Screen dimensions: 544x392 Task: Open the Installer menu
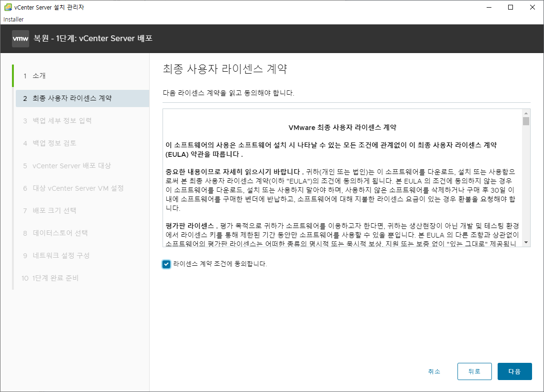tap(13, 20)
